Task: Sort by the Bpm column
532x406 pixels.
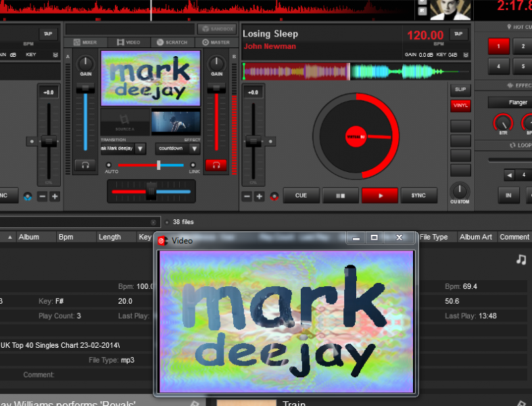Action: (x=76, y=237)
